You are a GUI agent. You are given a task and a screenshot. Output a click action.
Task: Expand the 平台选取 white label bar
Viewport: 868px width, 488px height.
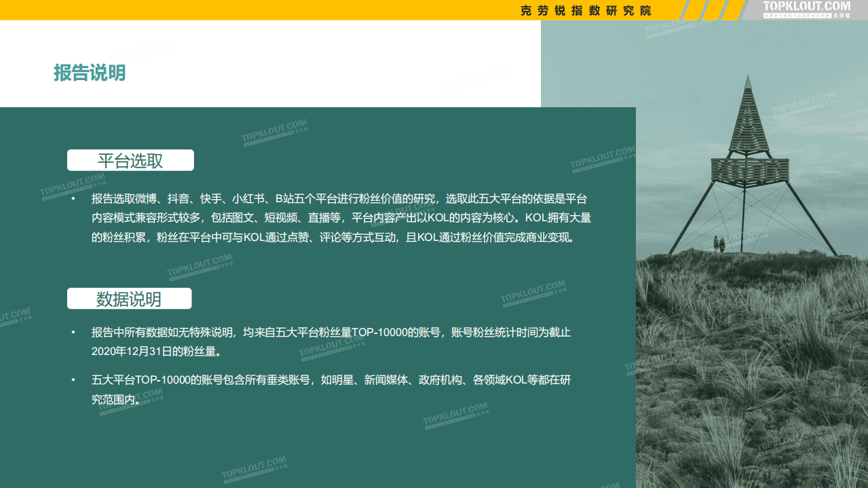point(130,159)
